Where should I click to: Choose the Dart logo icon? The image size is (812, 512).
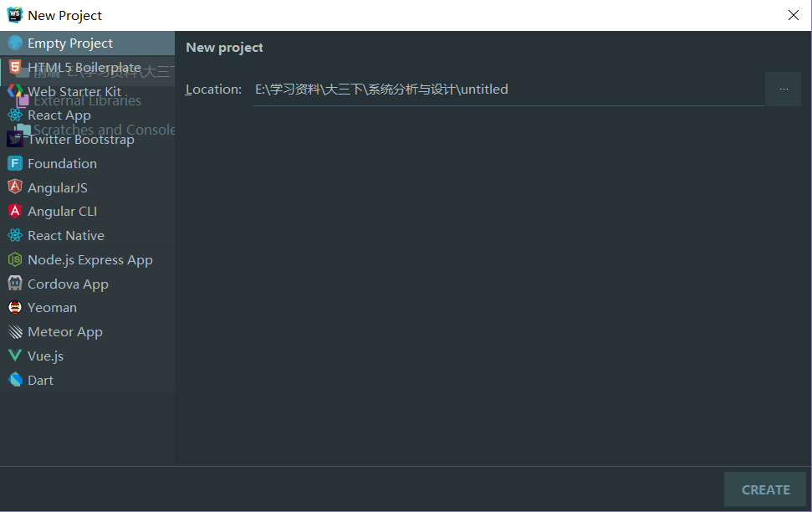[15, 380]
